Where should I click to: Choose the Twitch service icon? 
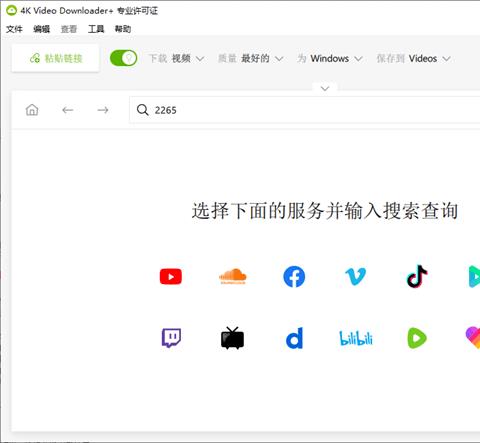click(171, 338)
